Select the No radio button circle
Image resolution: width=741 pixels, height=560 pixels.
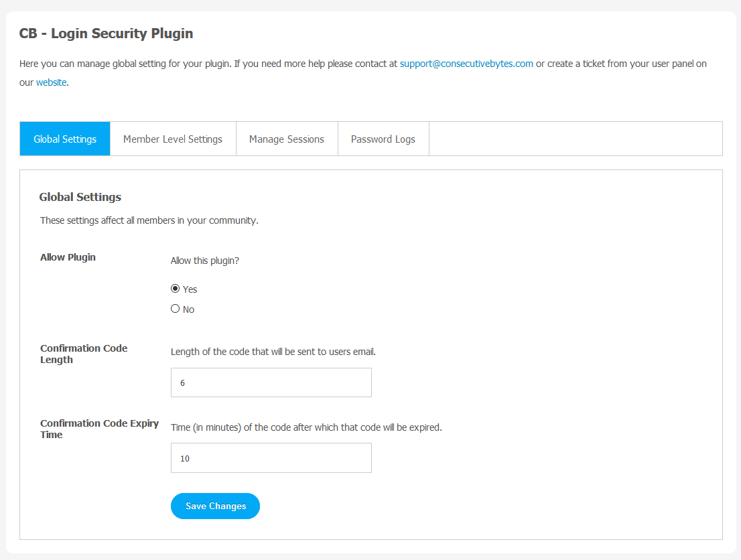(x=176, y=309)
